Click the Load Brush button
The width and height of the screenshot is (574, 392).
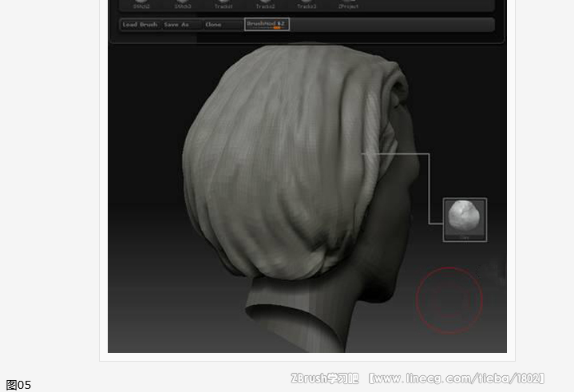pos(141,25)
